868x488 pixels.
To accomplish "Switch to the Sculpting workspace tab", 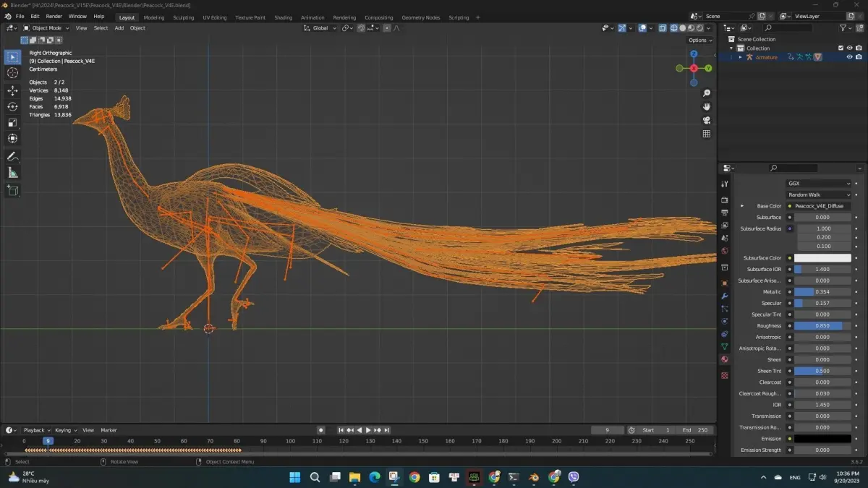I will [x=184, y=17].
